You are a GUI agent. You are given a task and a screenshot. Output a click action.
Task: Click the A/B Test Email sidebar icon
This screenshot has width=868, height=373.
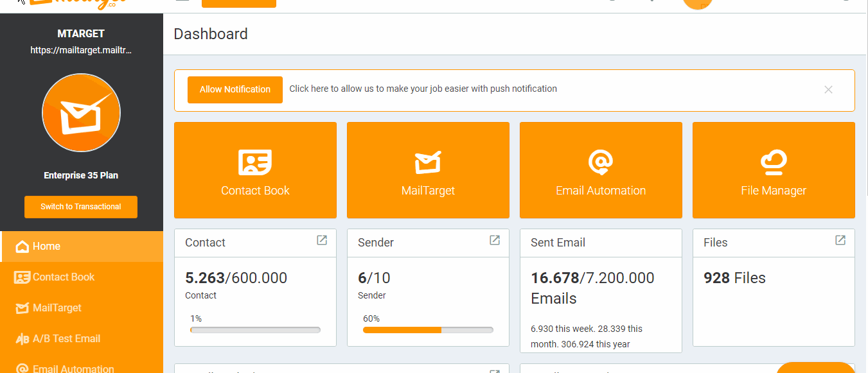point(21,338)
